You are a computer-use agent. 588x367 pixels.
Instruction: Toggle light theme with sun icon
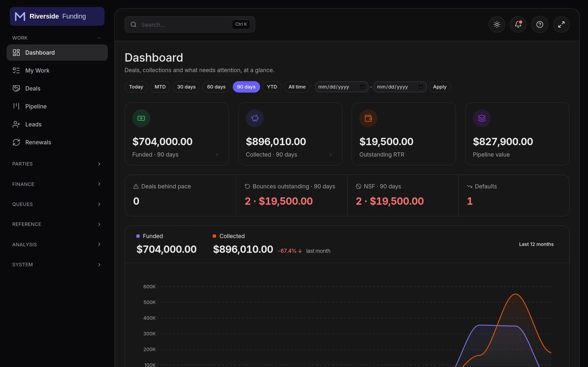pyautogui.click(x=497, y=24)
